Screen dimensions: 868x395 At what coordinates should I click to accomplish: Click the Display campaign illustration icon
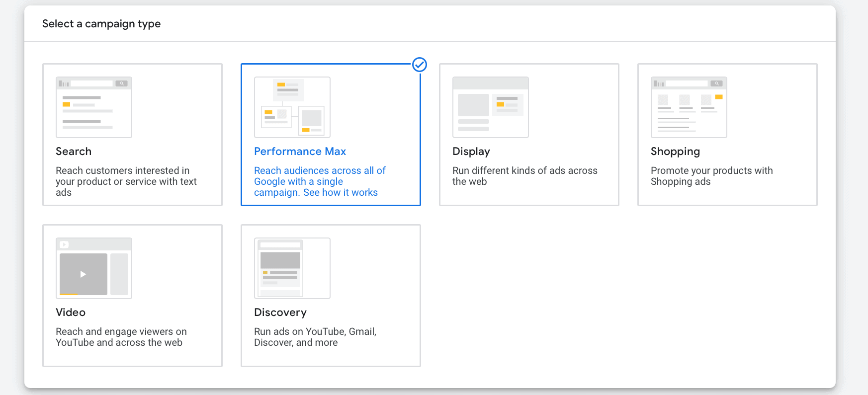point(491,107)
